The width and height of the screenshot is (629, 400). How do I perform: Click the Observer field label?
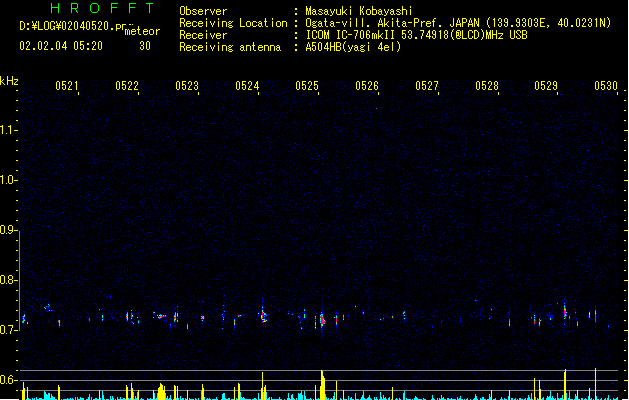[x=203, y=11]
